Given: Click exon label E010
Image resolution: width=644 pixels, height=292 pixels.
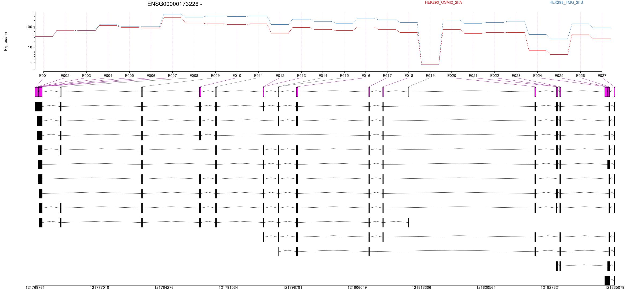Looking at the screenshot, I should pos(237,76).
